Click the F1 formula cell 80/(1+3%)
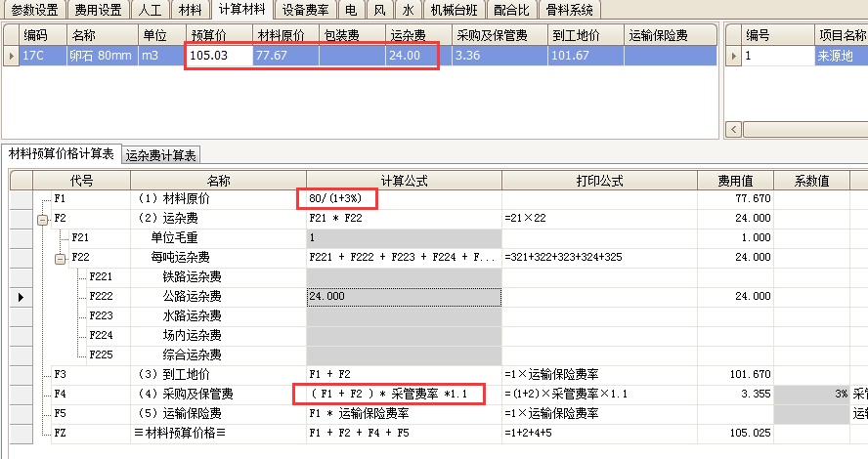 click(x=336, y=199)
